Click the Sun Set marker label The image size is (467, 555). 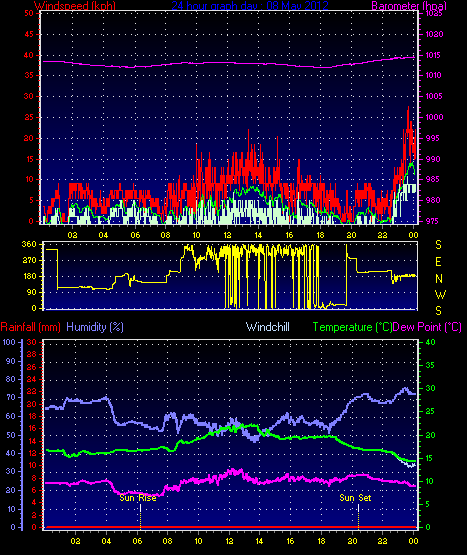coord(355,498)
